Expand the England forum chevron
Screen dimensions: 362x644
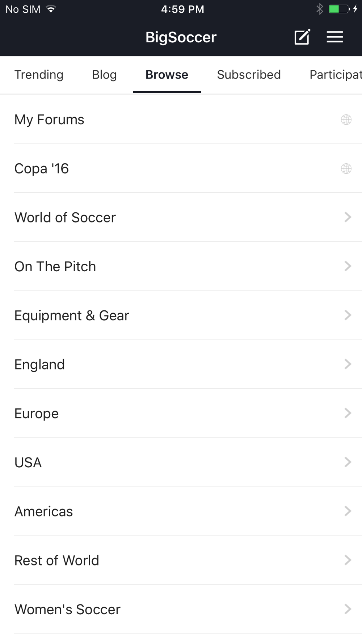click(348, 364)
